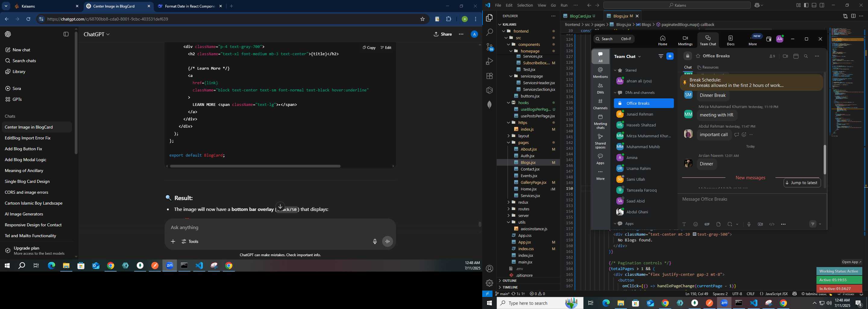Click the Tools button in ChatGPT input
Screen dimensions: 868x309
tap(190, 241)
